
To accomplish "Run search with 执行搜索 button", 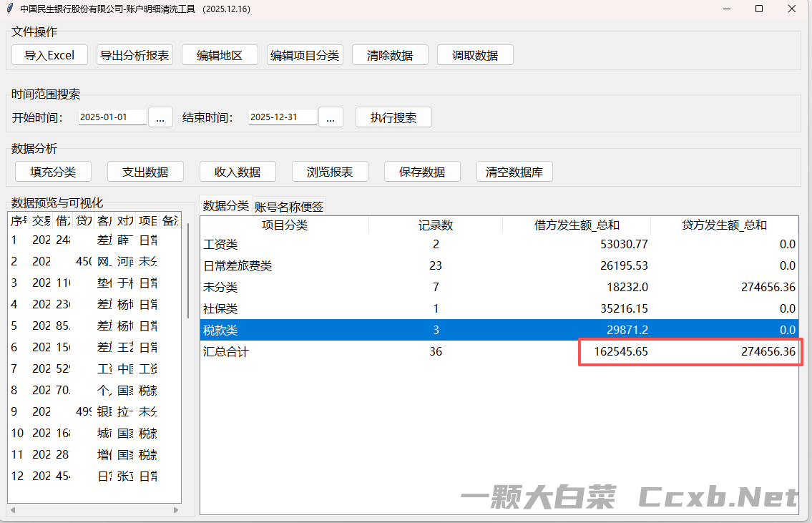I will click(393, 117).
